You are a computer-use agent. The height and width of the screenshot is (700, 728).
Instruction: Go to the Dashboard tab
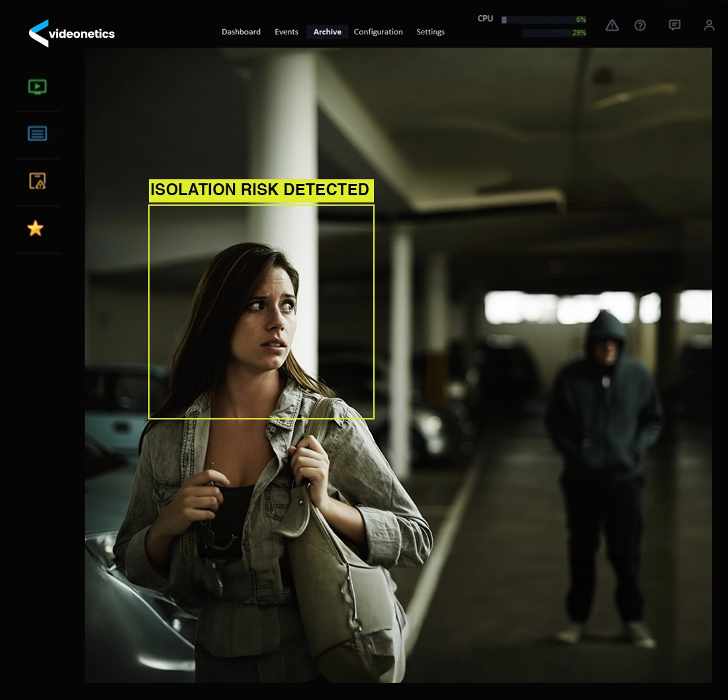(x=241, y=32)
